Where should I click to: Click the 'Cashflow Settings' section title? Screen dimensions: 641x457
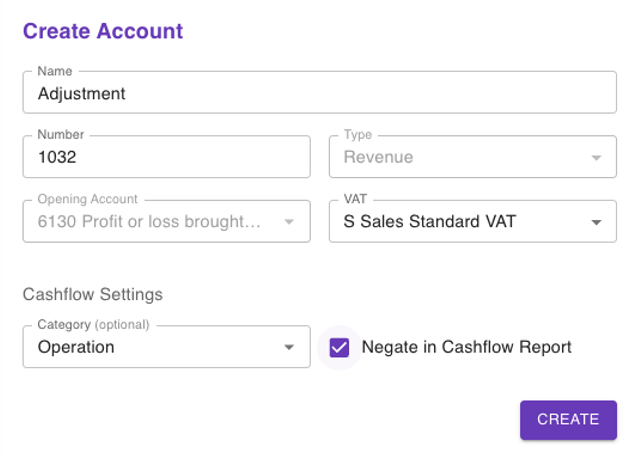coord(93,294)
